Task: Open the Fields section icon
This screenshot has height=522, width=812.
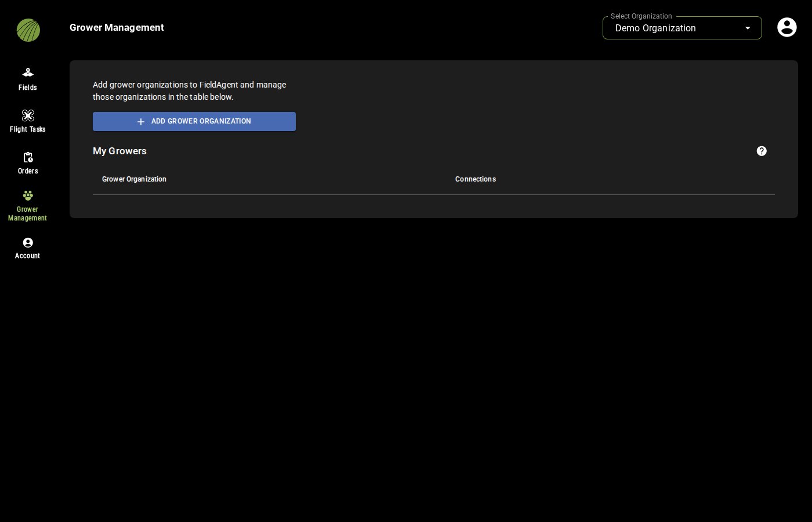Action: 28,72
